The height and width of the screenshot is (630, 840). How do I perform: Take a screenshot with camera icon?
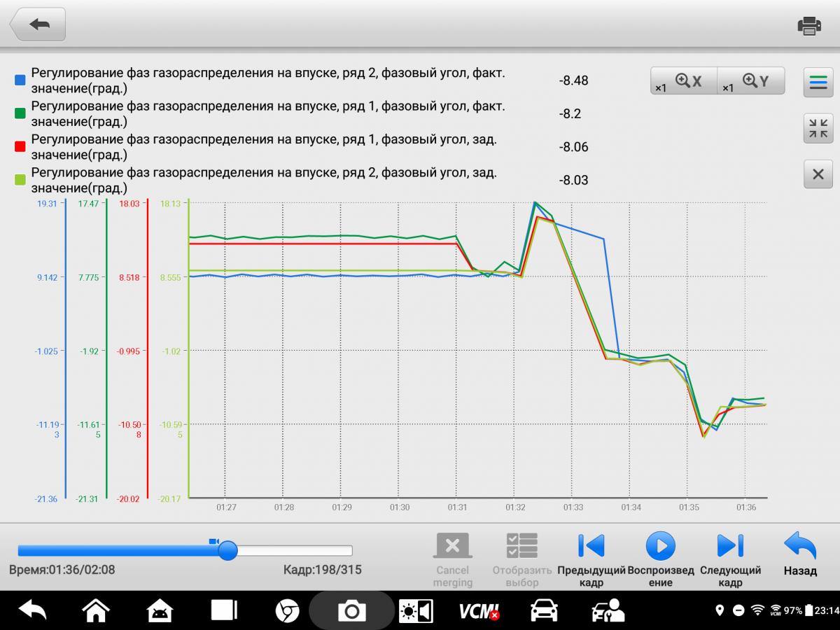coord(351,611)
